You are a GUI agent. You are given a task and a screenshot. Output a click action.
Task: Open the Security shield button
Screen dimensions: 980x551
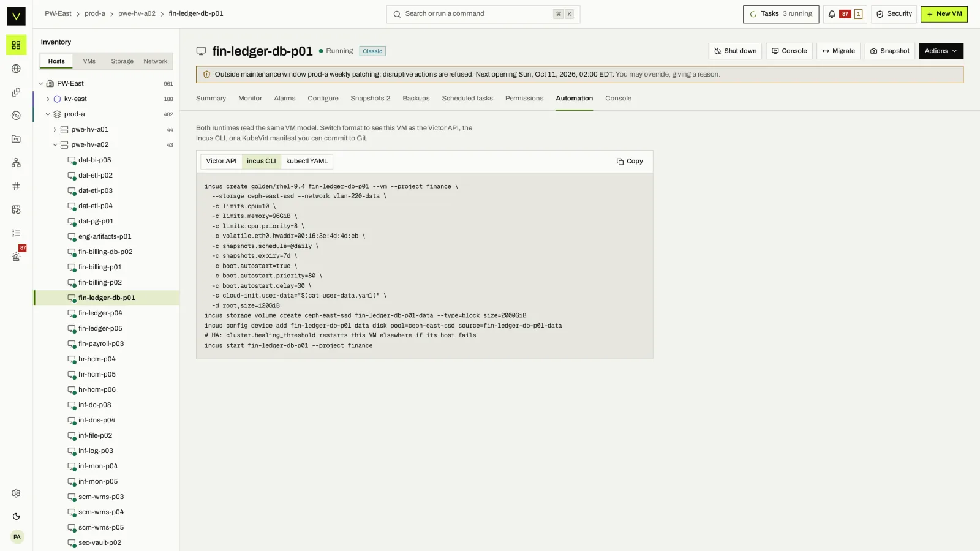click(894, 14)
